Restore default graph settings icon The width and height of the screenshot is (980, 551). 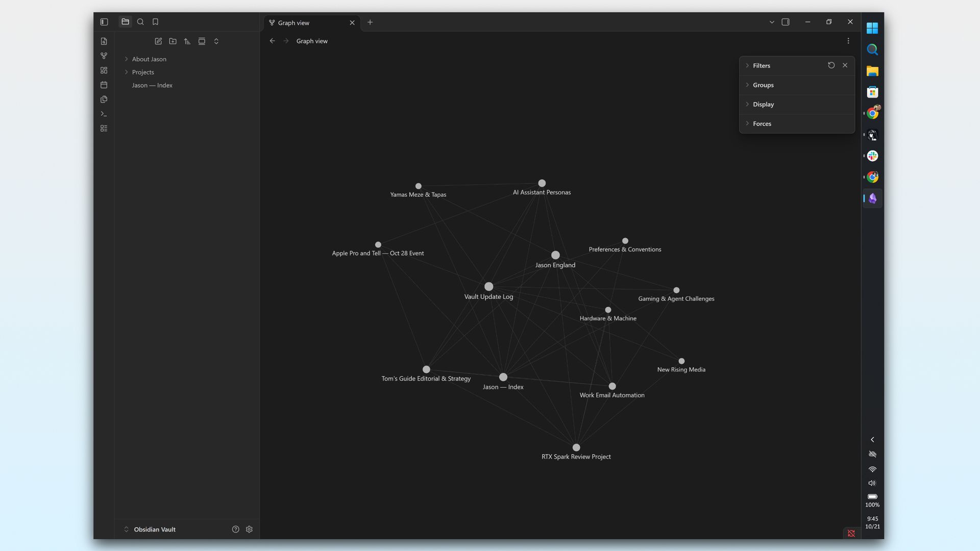pyautogui.click(x=831, y=65)
